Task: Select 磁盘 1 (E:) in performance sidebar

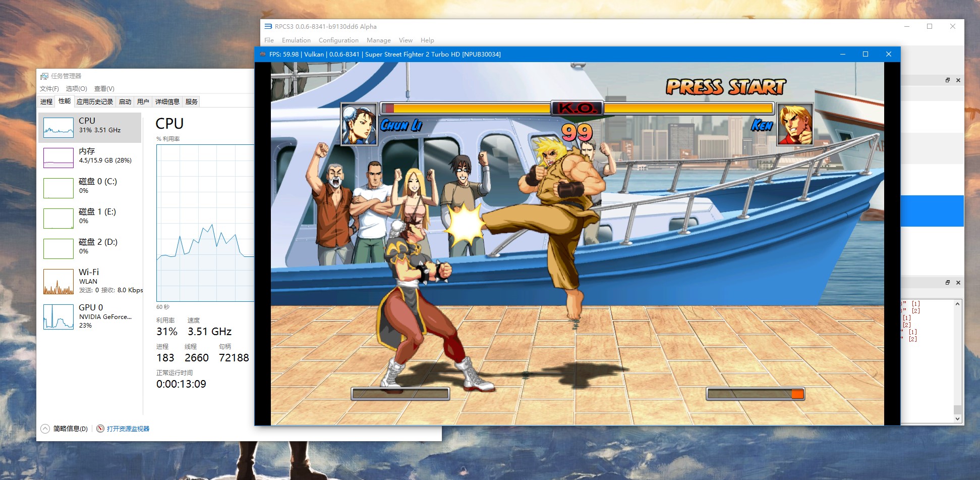Action: [x=90, y=218]
